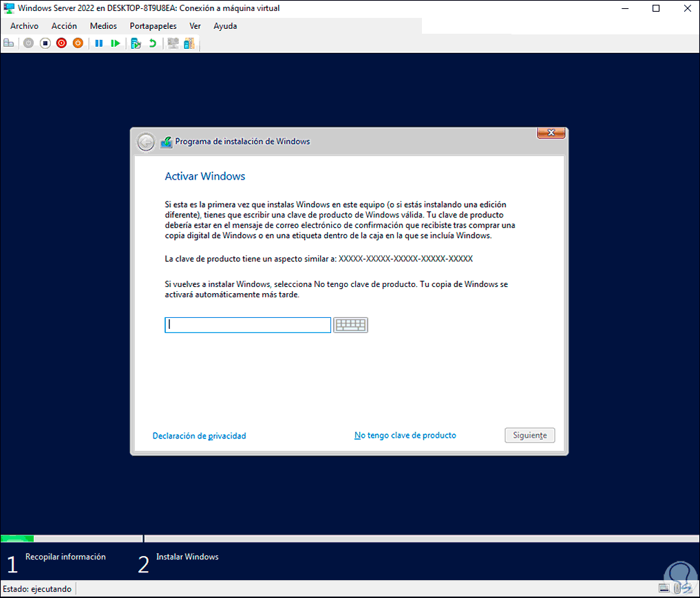
Task: Click the mouse status bar icon
Action: point(677,588)
